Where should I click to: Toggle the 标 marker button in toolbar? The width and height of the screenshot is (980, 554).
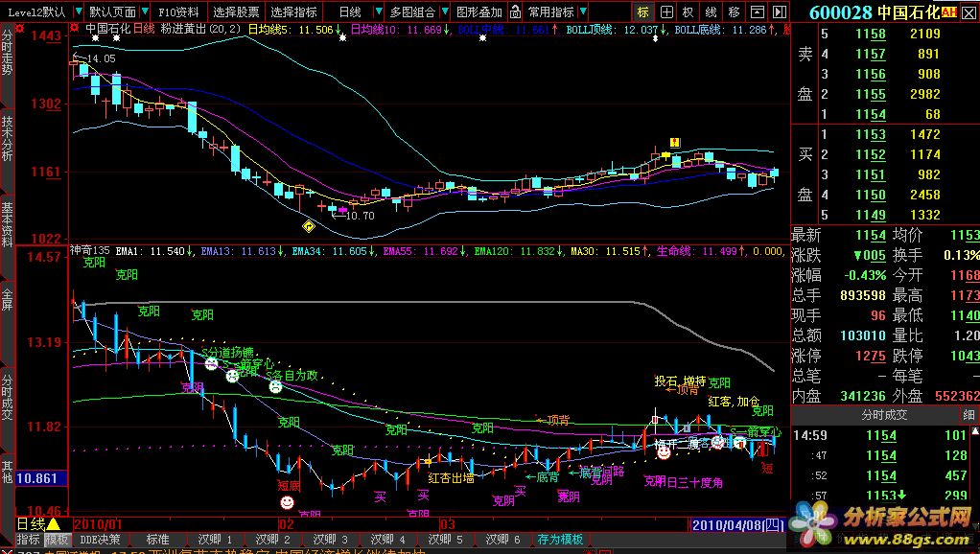(643, 12)
